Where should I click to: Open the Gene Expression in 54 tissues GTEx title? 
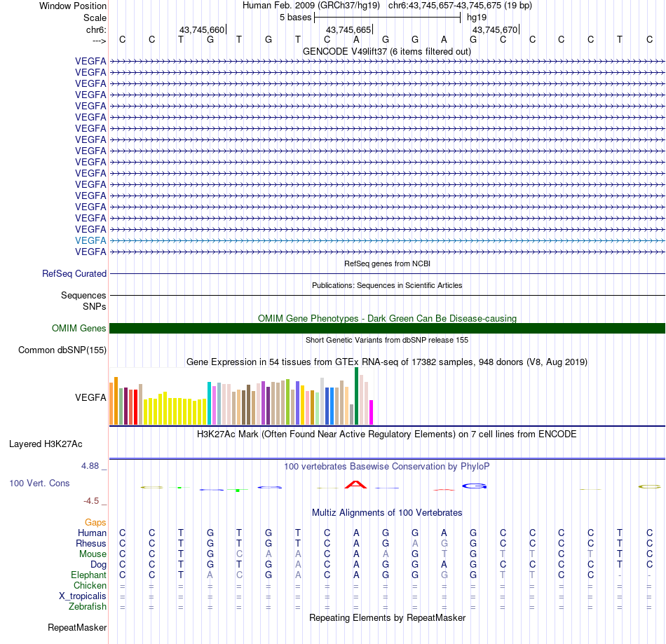387,362
